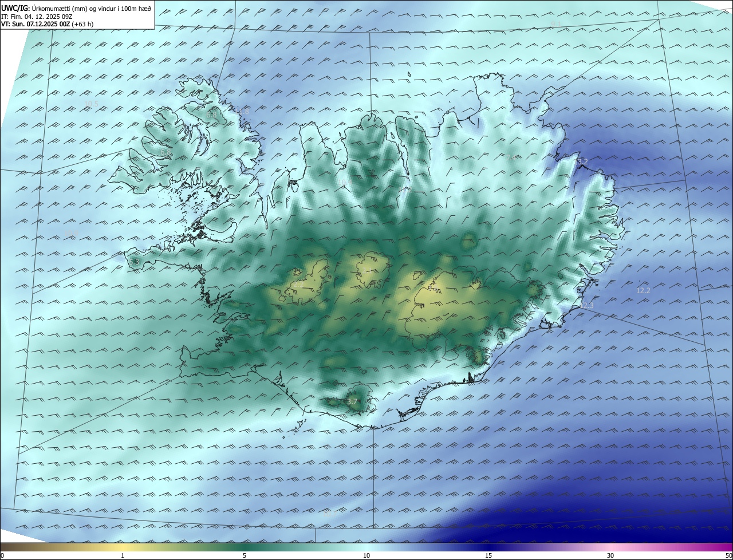
Task: Click the 12.2 value off the east coast
Action: click(x=643, y=291)
